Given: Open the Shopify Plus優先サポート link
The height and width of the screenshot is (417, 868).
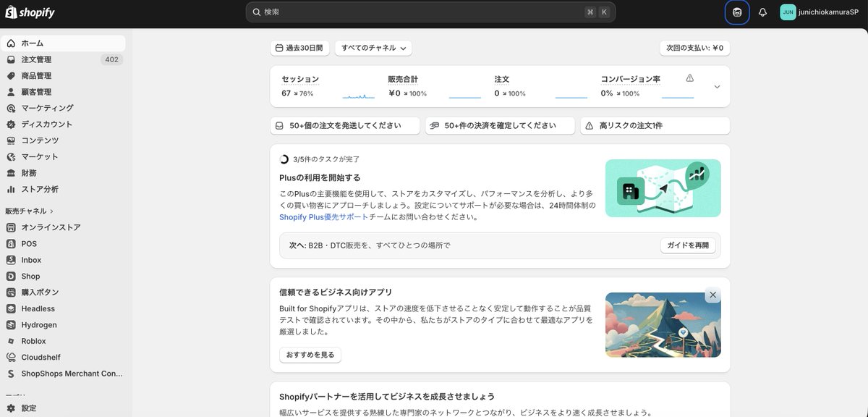Looking at the screenshot, I should coord(323,216).
